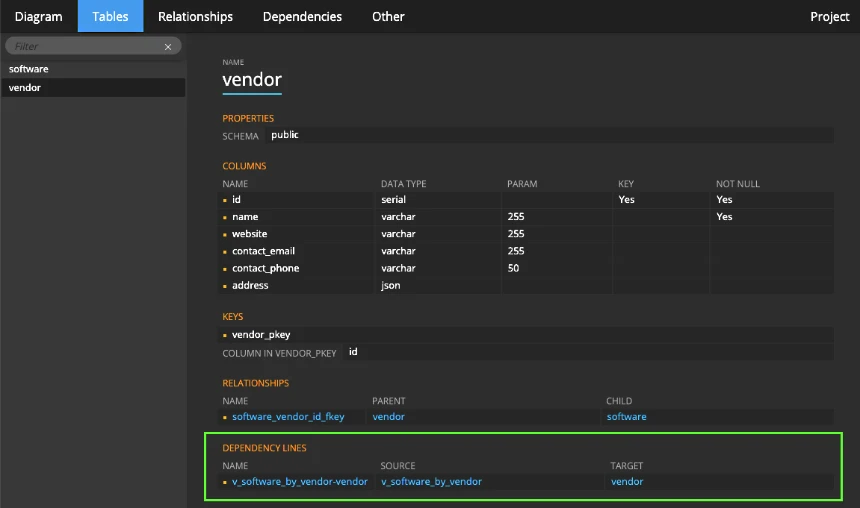This screenshot has height=508, width=860.
Task: Click the public schema value
Action: click(x=285, y=135)
